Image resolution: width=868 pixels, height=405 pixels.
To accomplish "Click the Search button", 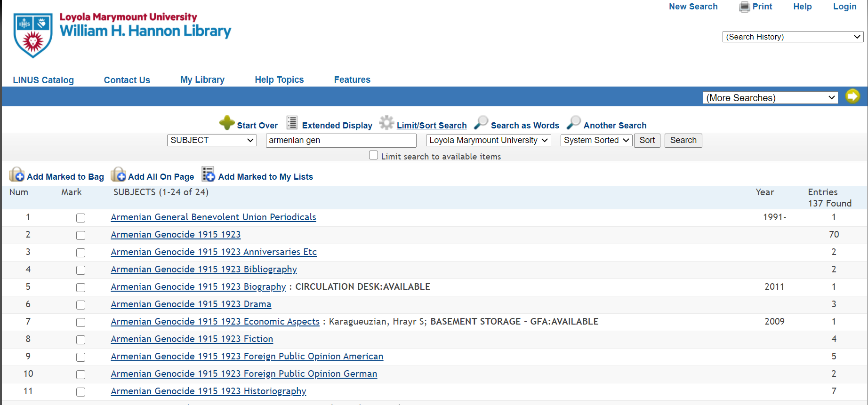I will tap(683, 140).
